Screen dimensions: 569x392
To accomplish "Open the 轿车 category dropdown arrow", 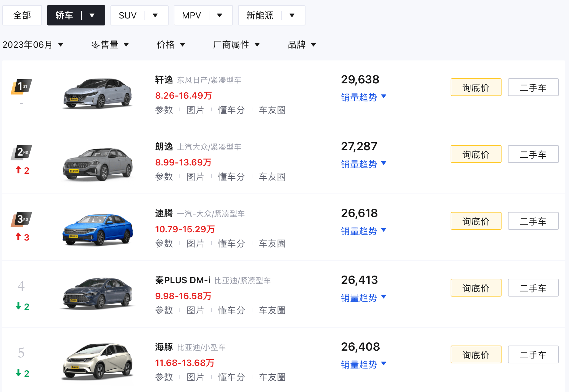I will click(92, 15).
